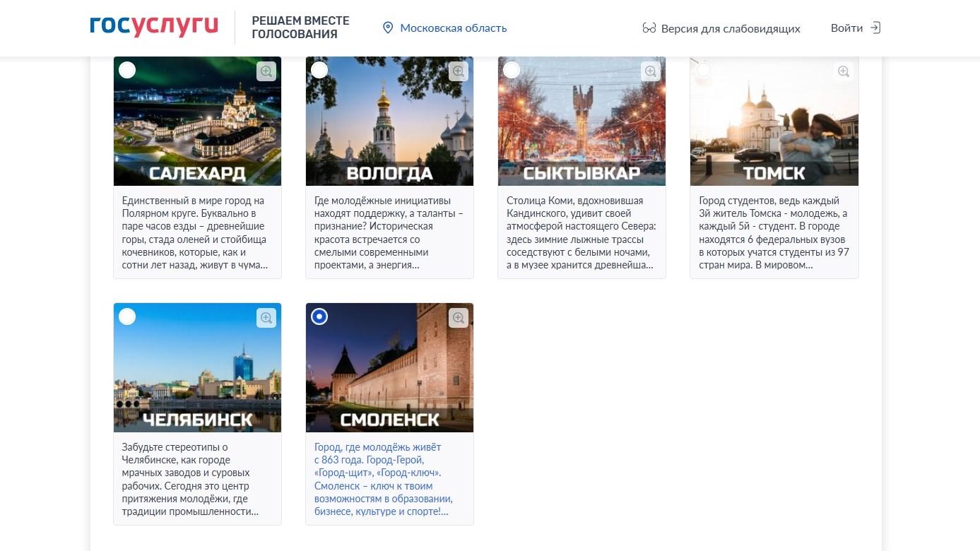Open Госуслуги home logo

point(154,26)
